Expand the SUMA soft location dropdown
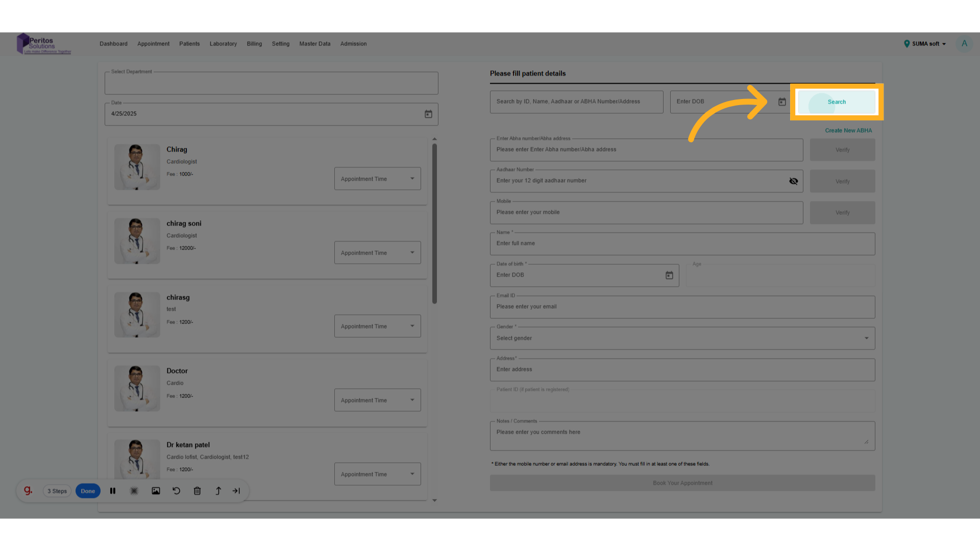Image resolution: width=980 pixels, height=551 pixels. (x=925, y=44)
